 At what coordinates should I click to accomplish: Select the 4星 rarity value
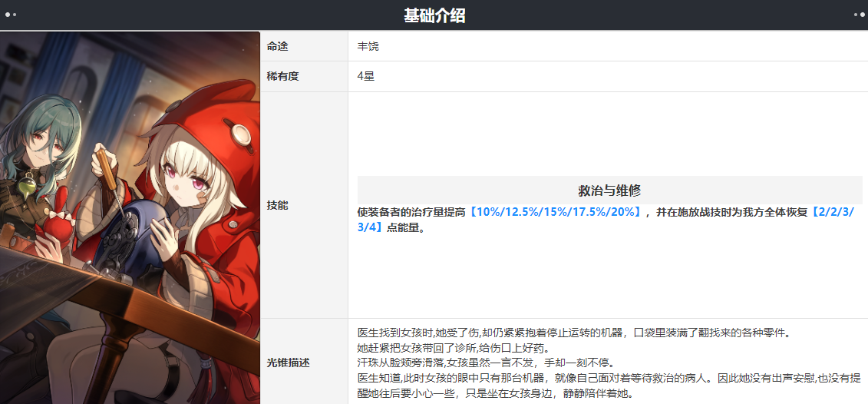[367, 77]
